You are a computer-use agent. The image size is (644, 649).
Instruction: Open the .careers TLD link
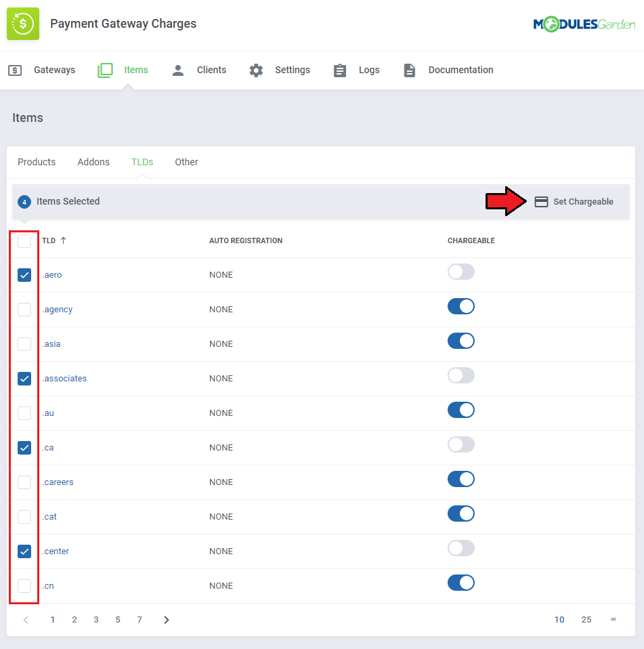58,482
